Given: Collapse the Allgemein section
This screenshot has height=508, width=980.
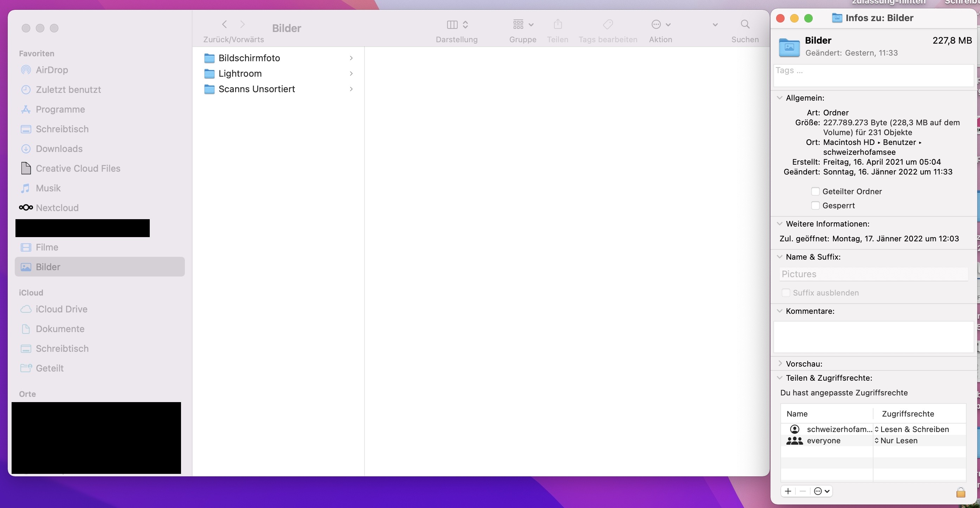Looking at the screenshot, I should (x=780, y=98).
